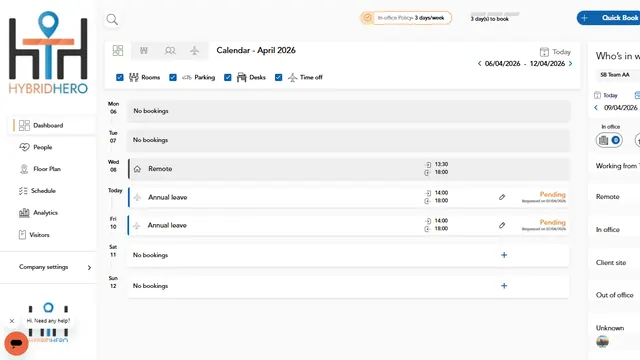Click the Dashboard grid icon in sidebar
The width and height of the screenshot is (640, 360).
(24, 125)
